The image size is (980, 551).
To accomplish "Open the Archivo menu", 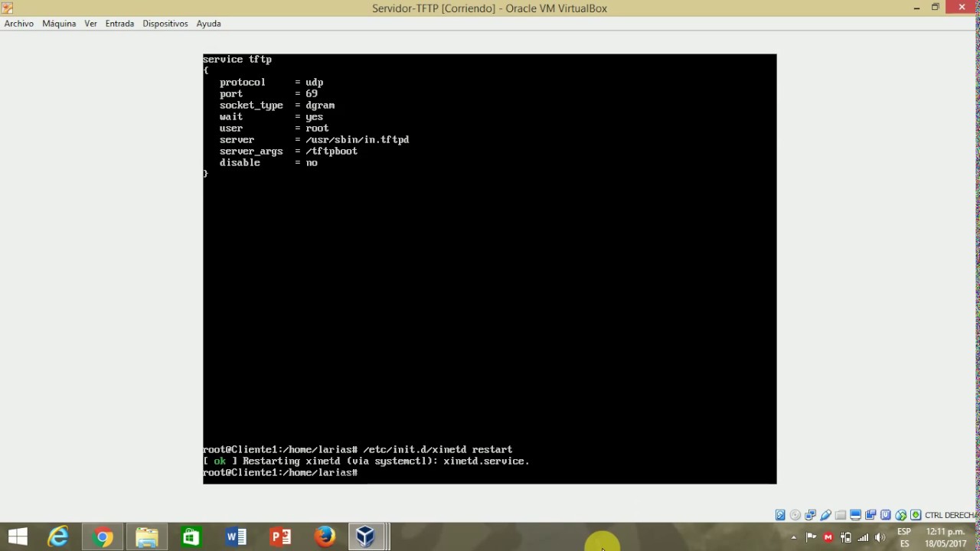I will pyautogui.click(x=19, y=24).
